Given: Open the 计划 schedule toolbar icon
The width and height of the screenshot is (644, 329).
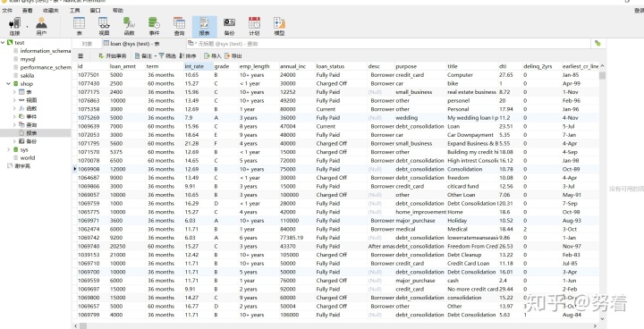Looking at the screenshot, I should 254,26.
